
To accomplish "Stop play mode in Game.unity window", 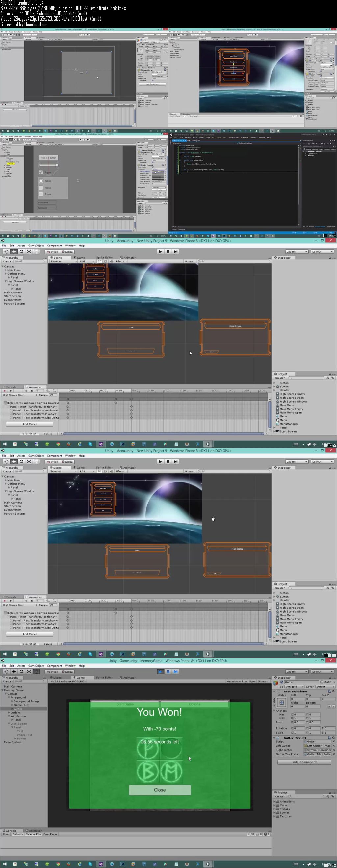I will pyautogui.click(x=161, y=672).
